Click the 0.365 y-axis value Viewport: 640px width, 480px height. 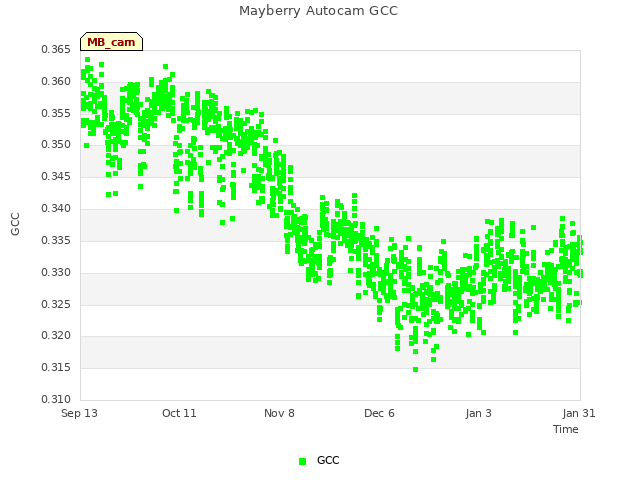(56, 49)
